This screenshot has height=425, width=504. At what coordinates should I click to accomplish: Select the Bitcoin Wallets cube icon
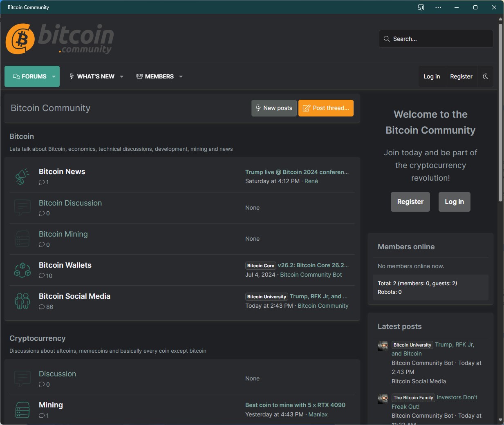[22, 270]
